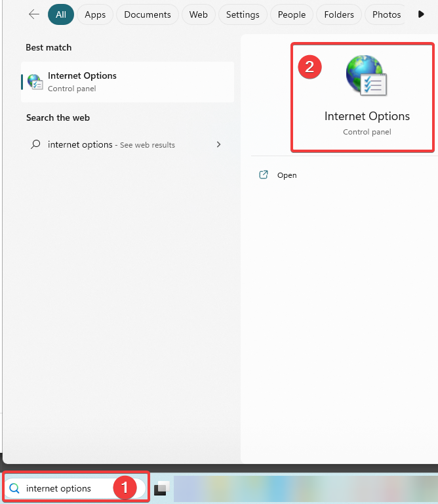Click the taskbar search magnifier icon
This screenshot has height=504, width=438.
tap(14, 488)
